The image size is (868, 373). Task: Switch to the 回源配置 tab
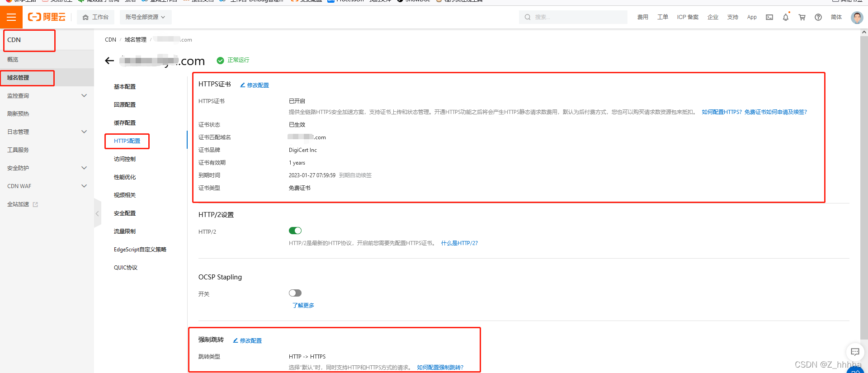point(125,105)
